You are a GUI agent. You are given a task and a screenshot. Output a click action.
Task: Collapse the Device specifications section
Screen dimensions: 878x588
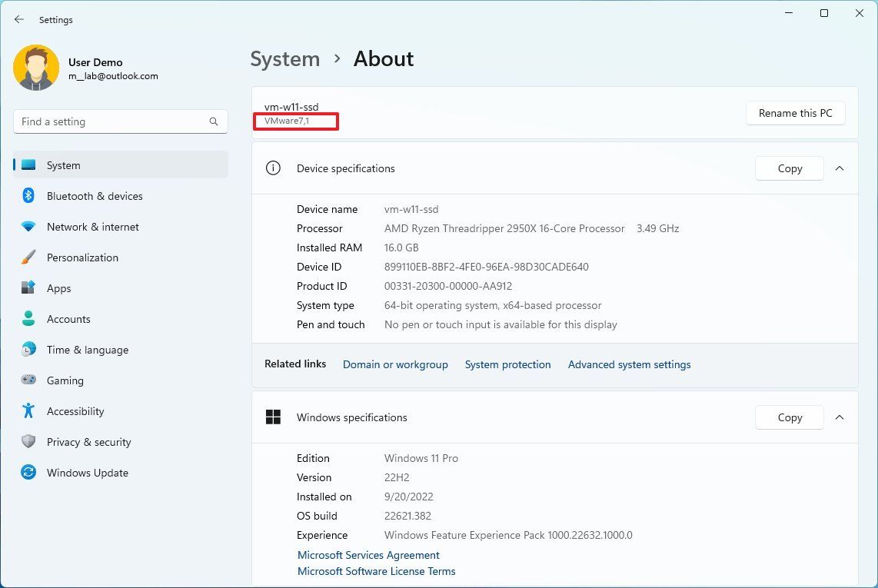pyautogui.click(x=840, y=168)
